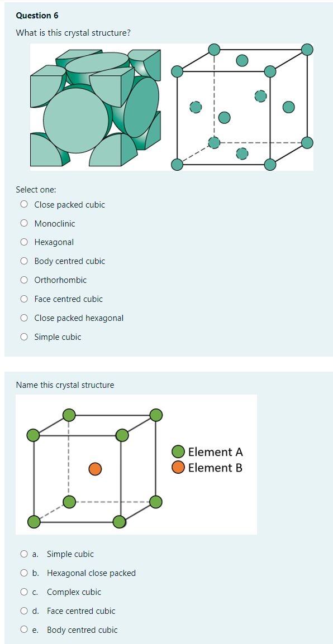Pick answer e, Body centred cubic
This screenshot has height=644, width=333.
tap(24, 629)
